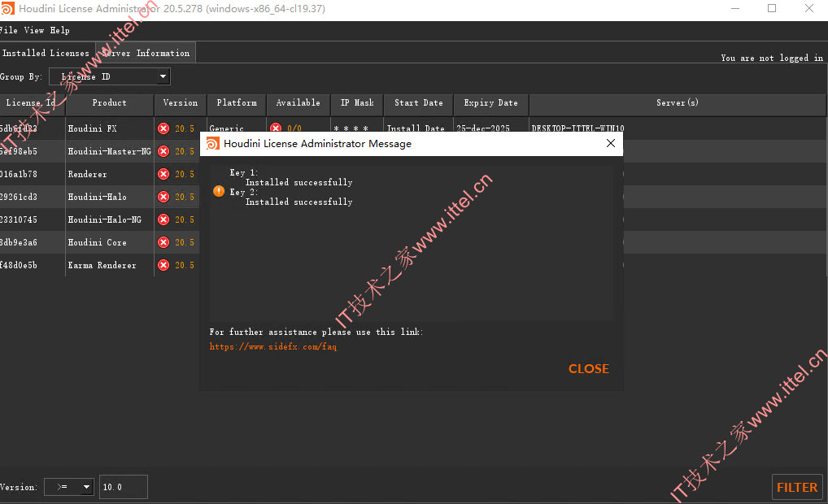Click the red error icon in Renderer row

coord(163,174)
